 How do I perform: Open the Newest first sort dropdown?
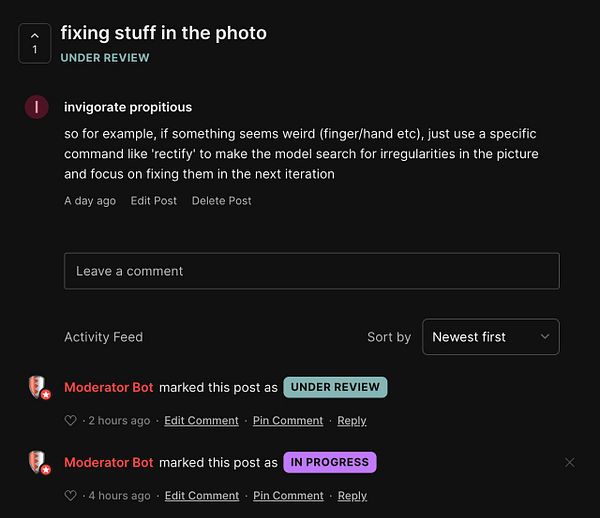click(490, 337)
